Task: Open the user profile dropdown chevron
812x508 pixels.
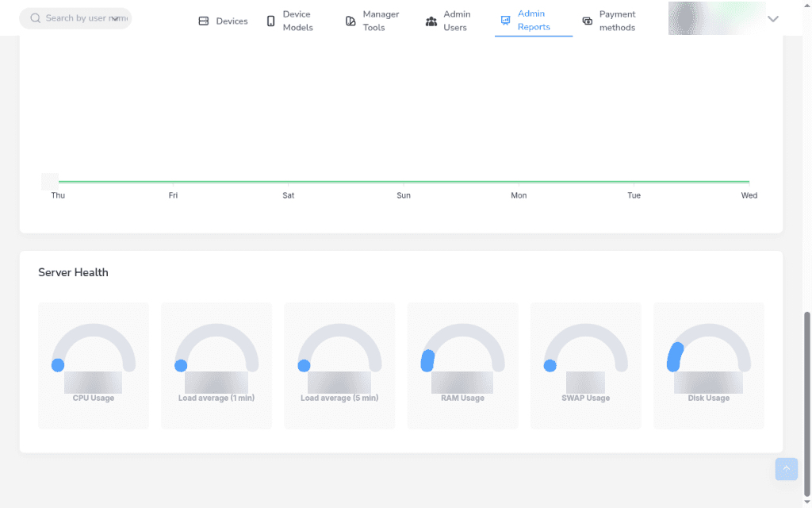Action: tap(773, 19)
